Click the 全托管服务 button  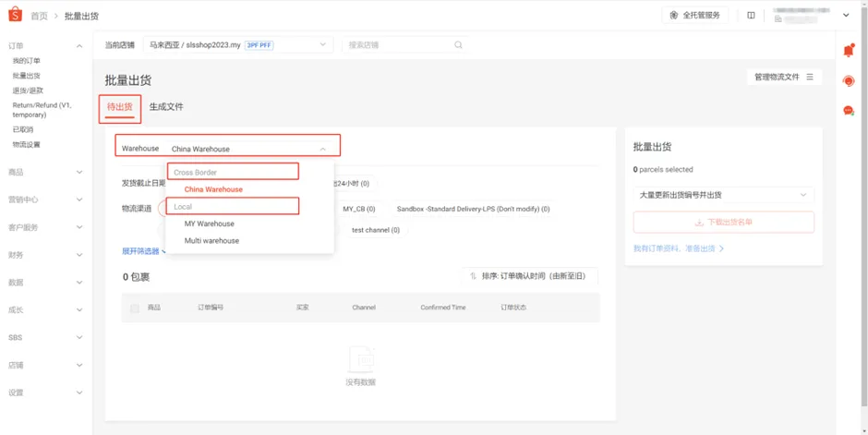[x=694, y=16]
